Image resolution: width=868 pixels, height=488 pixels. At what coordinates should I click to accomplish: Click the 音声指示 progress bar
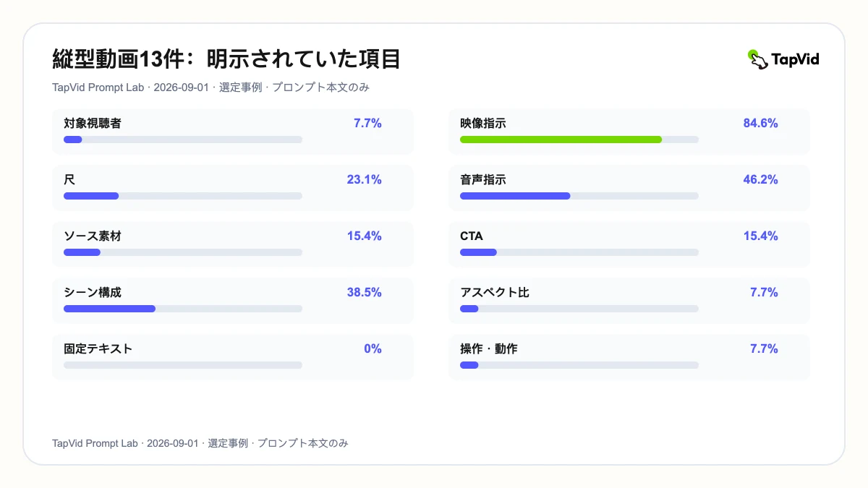pos(579,196)
